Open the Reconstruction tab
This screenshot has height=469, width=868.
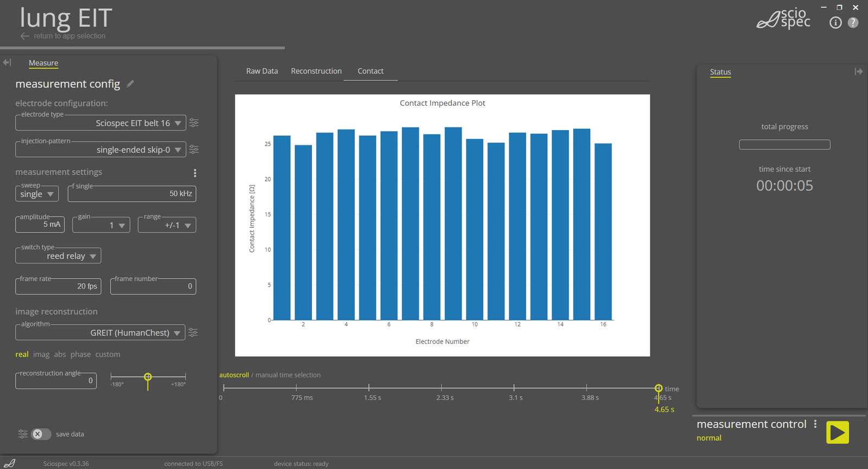point(316,71)
